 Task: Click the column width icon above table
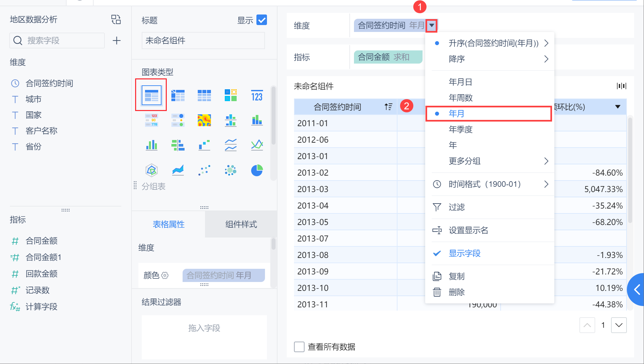621,86
